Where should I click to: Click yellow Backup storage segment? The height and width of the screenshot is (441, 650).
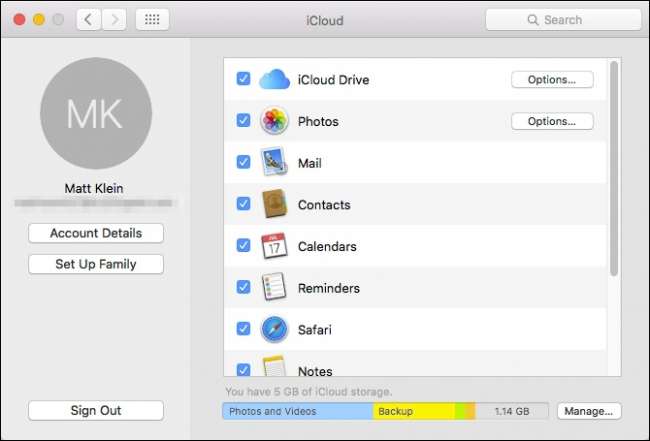point(414,411)
